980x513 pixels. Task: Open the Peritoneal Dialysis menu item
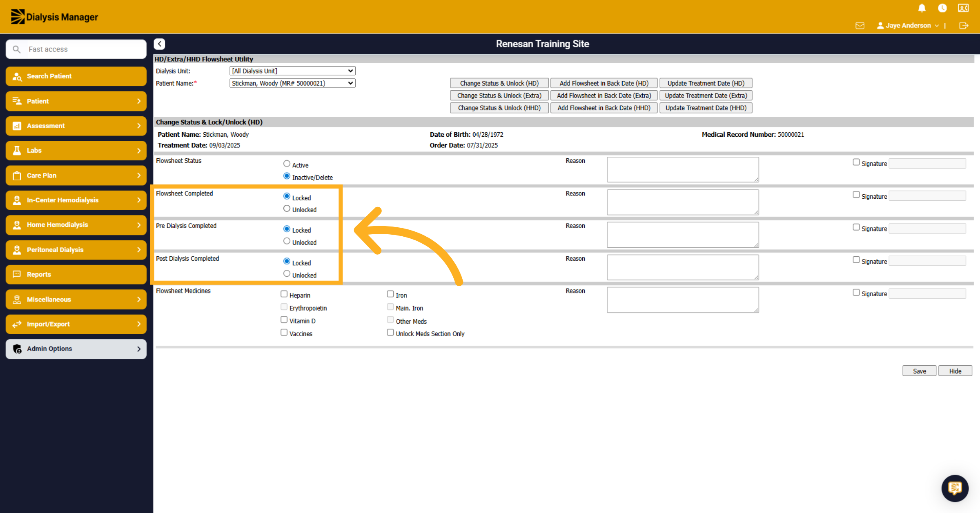point(76,250)
